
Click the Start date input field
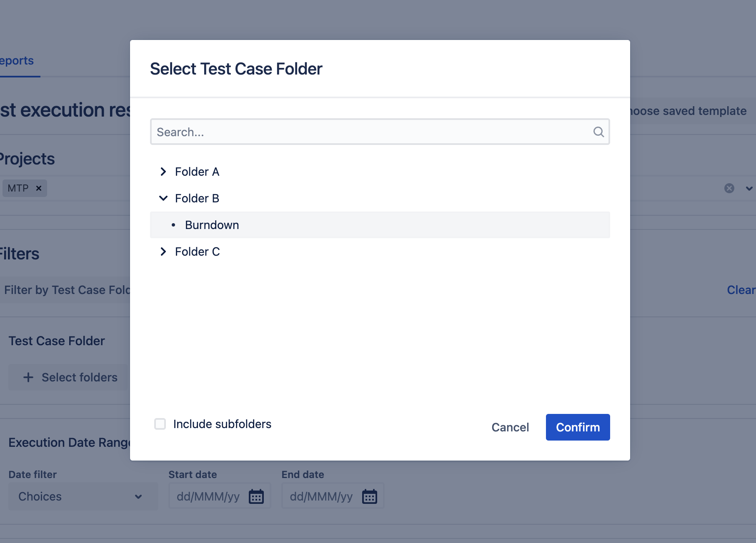[208, 496]
